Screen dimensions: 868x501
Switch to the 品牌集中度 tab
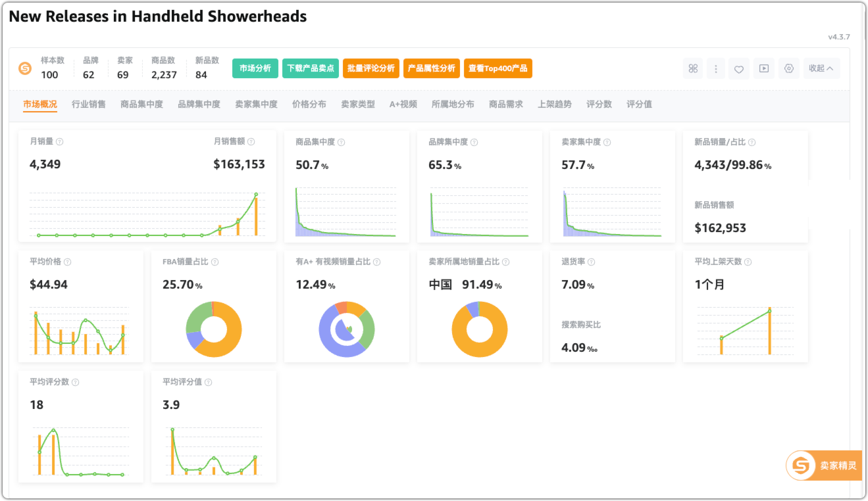[199, 104]
